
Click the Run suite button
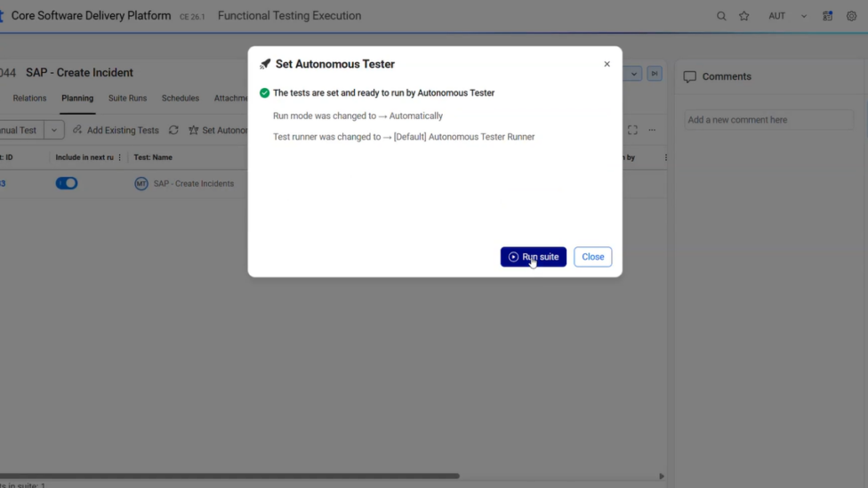533,257
